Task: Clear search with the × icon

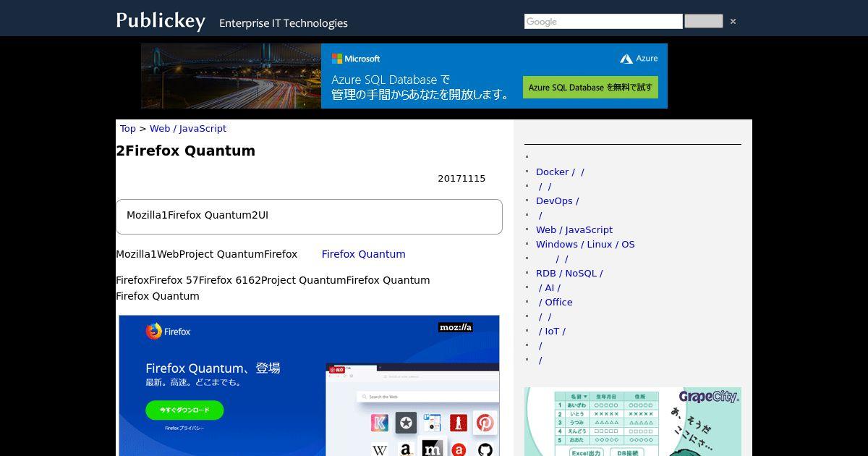Action: [x=733, y=22]
